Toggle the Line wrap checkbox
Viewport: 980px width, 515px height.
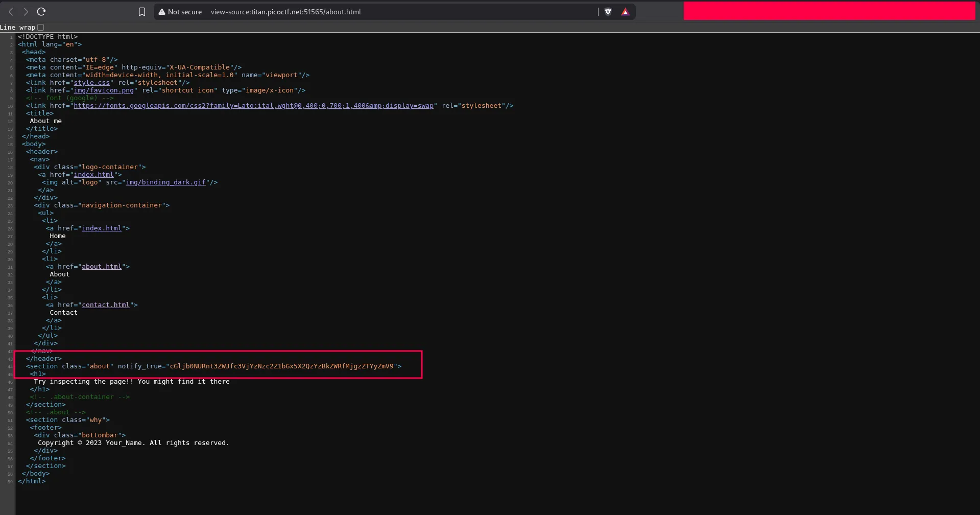(x=41, y=27)
